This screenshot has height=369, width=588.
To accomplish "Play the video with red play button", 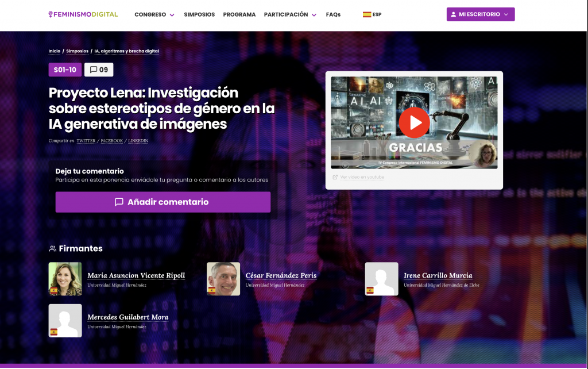I will pyautogui.click(x=414, y=122).
